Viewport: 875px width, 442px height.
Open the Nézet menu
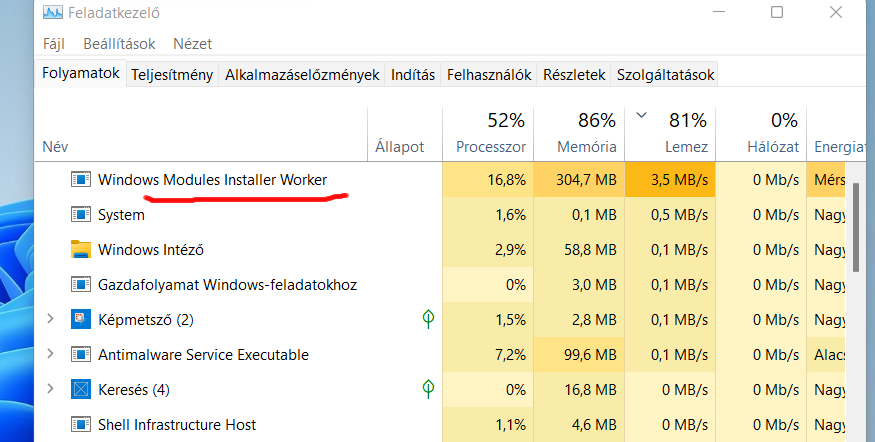click(192, 44)
